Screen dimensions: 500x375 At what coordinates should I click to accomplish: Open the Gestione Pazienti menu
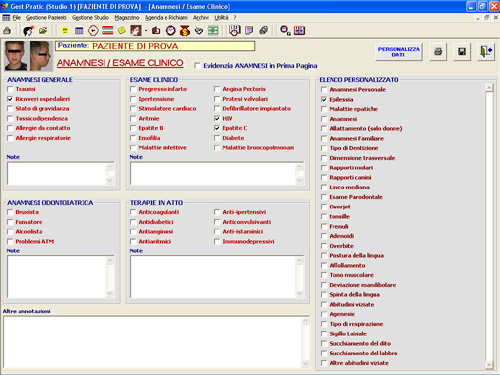(x=46, y=17)
